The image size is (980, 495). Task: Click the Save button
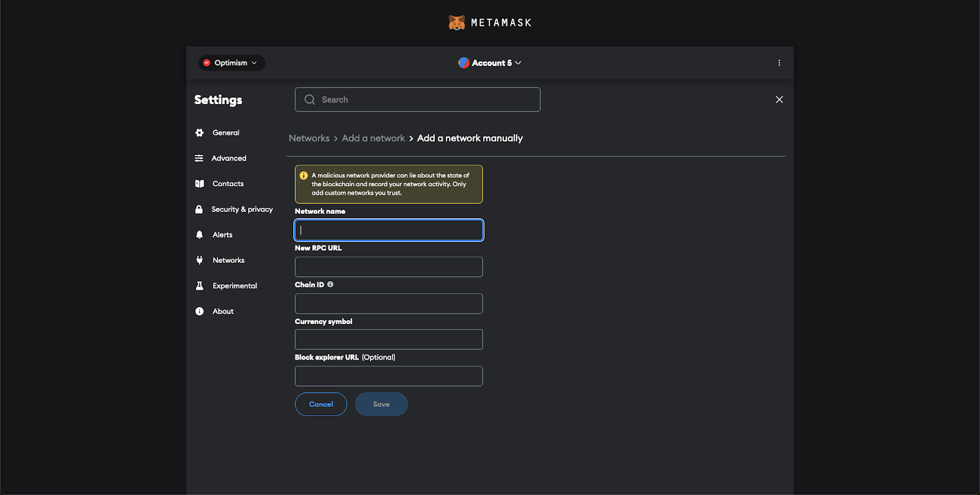[382, 404]
